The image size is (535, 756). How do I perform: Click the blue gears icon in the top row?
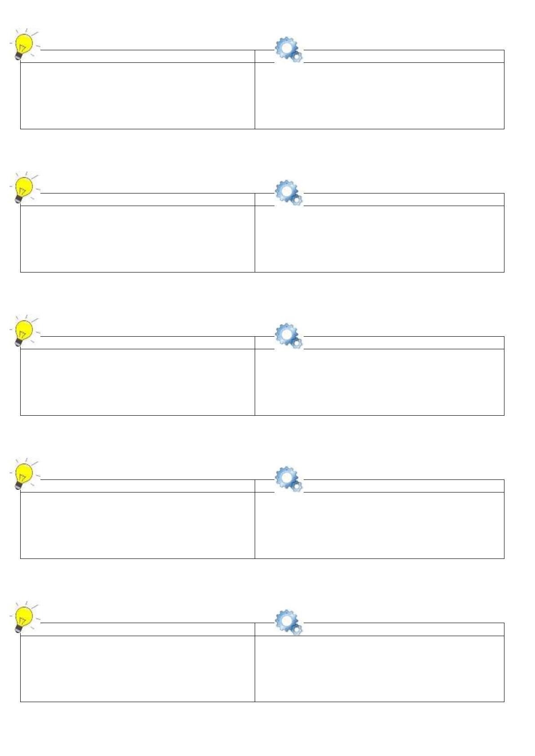point(288,49)
